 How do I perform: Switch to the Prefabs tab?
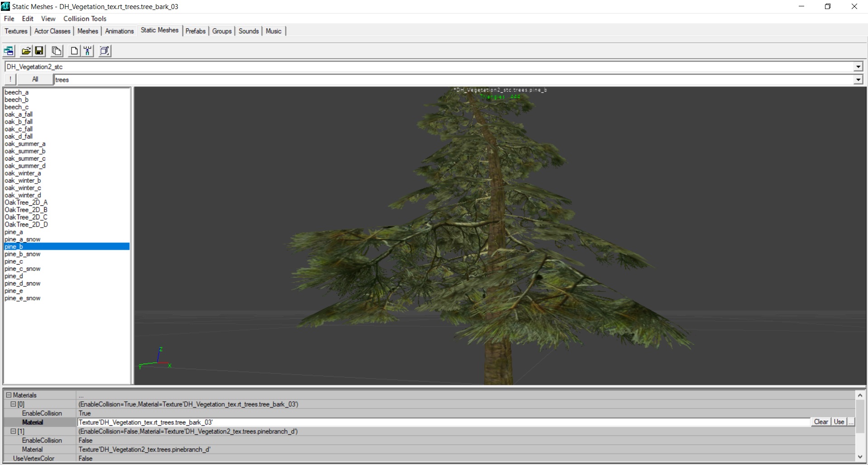(x=196, y=31)
